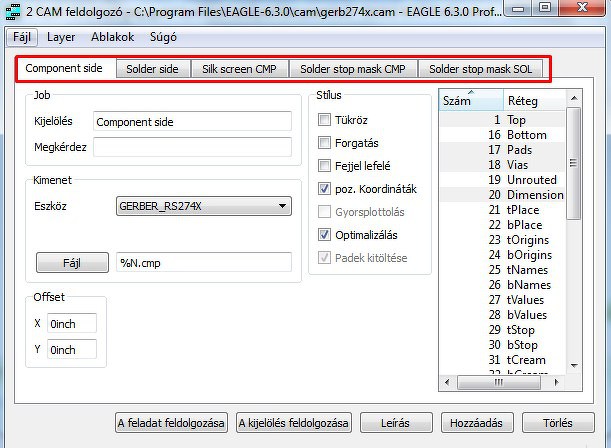
Task: Select layer 25 tNames
Action: coord(502,270)
